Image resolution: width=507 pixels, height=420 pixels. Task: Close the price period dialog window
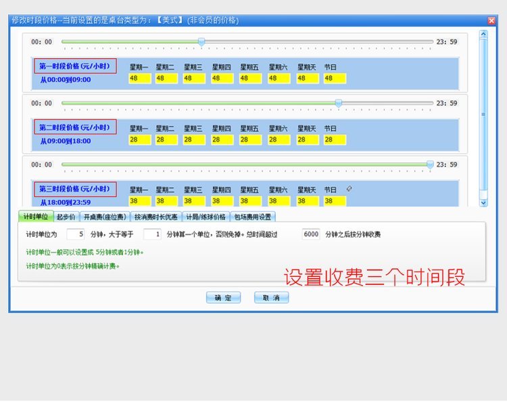point(491,21)
